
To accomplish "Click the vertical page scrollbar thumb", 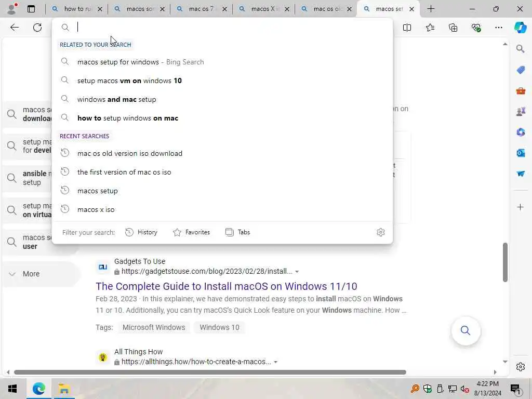I will click(x=505, y=262).
